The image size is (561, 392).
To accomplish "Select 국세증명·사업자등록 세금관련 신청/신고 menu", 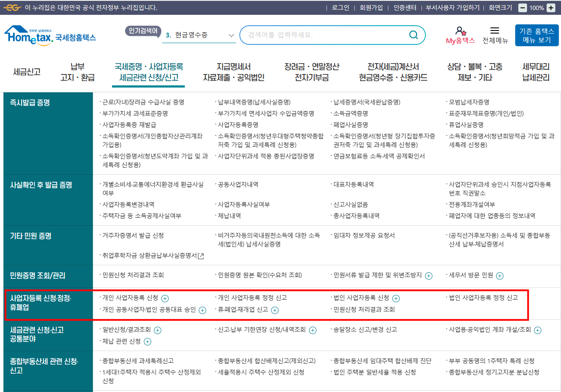I will pos(149,72).
